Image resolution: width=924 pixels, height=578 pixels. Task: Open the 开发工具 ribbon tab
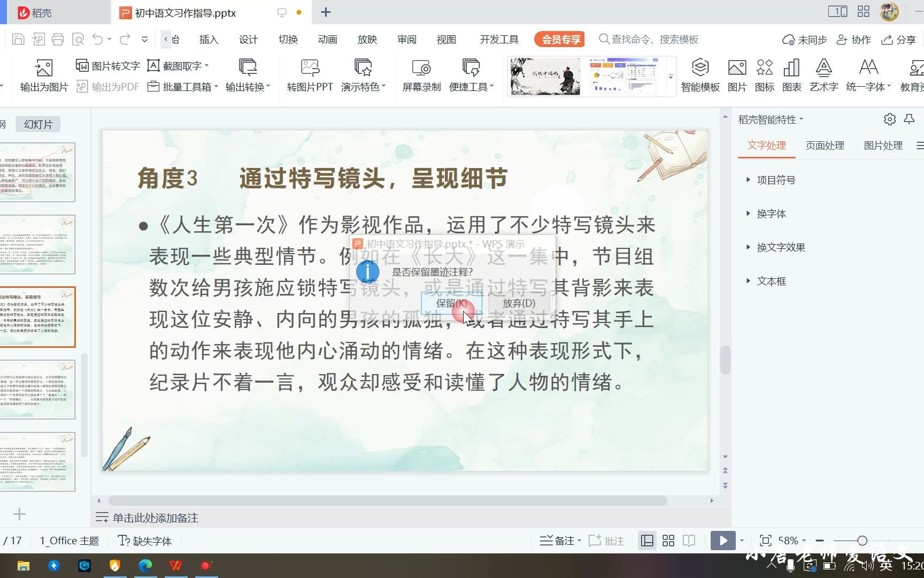[499, 40]
